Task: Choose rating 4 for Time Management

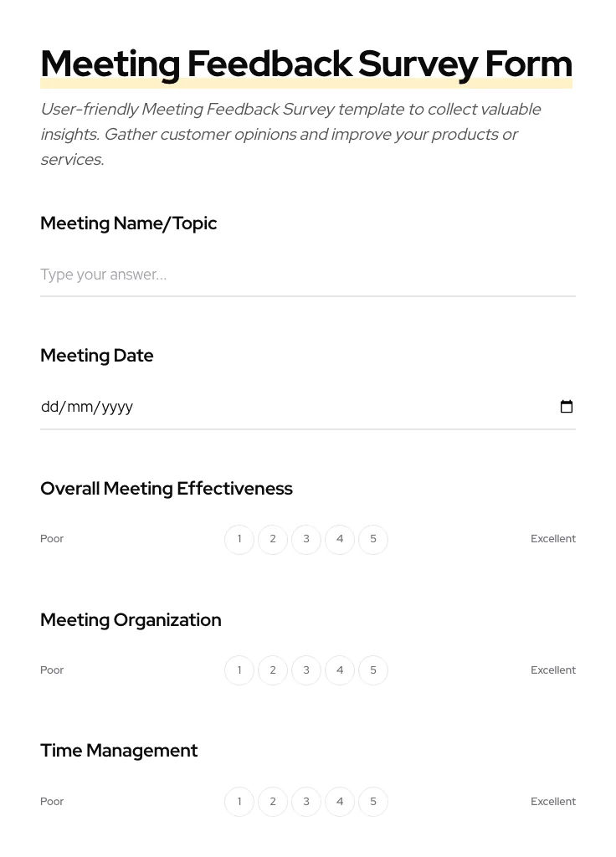Action: pos(340,801)
